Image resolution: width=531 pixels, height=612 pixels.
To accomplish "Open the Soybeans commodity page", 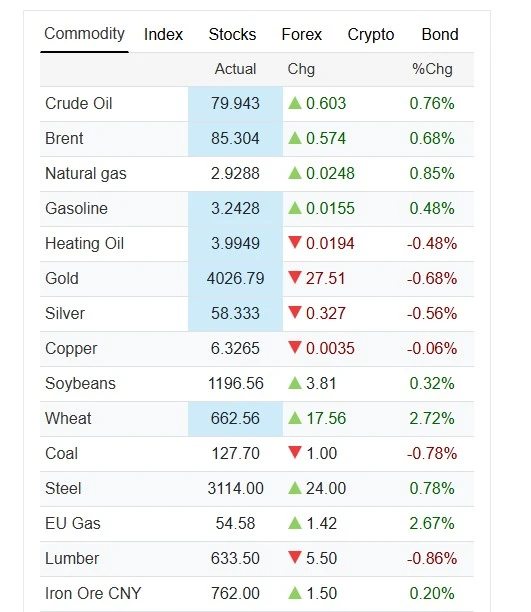I will (80, 384).
